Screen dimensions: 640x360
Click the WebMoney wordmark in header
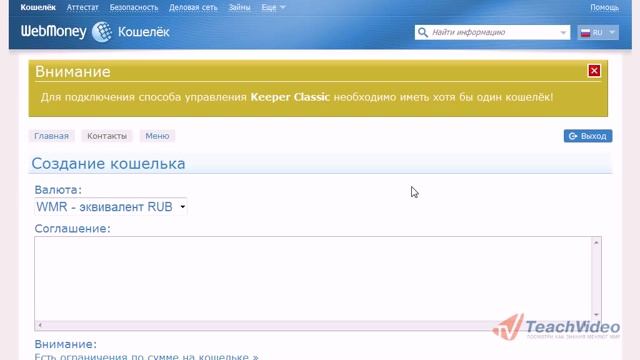[53, 31]
